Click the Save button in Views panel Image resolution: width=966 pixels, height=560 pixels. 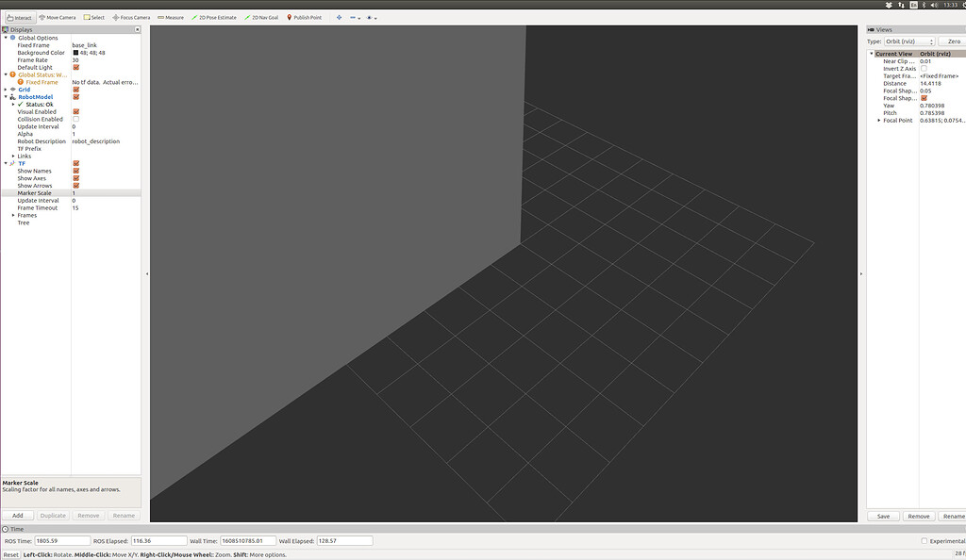pos(881,516)
